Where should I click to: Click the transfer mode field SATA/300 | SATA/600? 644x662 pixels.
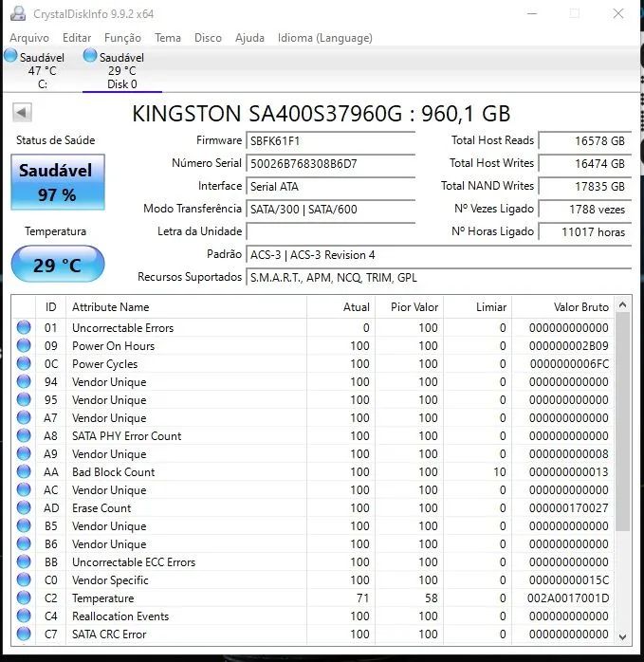(331, 210)
